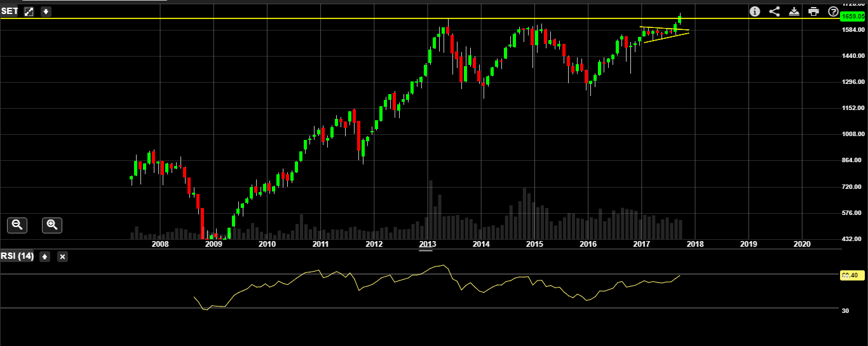Viewport: 868px width, 346px height.
Task: Remove the RSI (14) indicator panel
Action: click(62, 256)
